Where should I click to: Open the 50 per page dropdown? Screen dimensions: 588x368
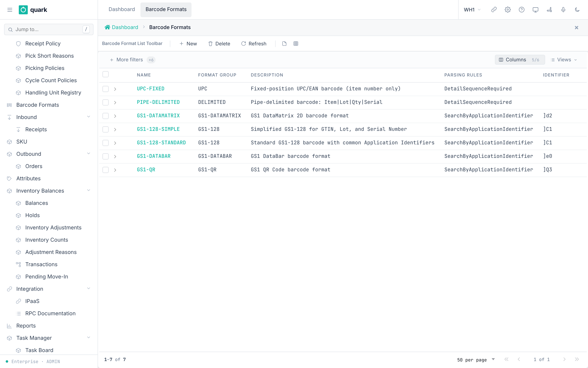click(x=476, y=359)
